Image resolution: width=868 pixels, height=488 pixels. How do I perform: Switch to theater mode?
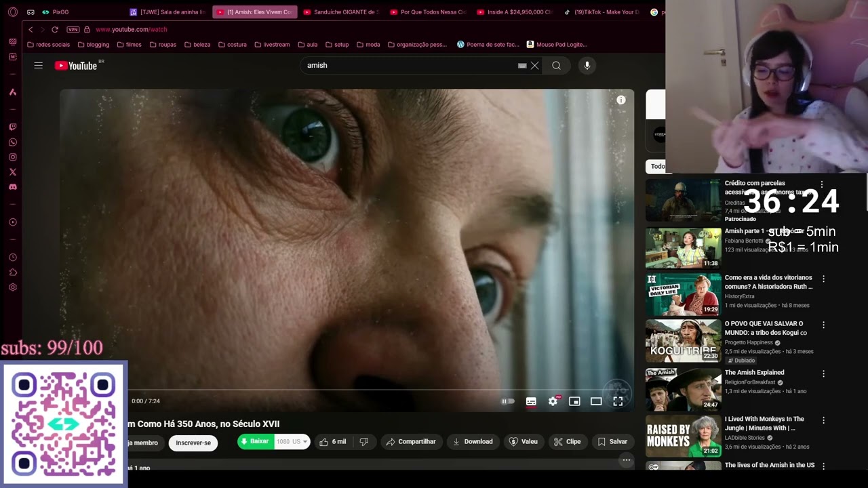pyautogui.click(x=596, y=401)
